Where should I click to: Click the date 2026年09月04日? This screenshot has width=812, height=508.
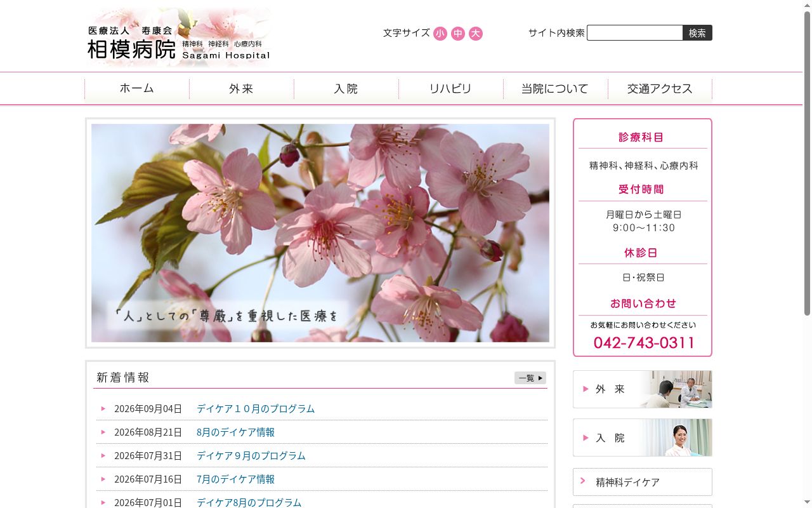[x=148, y=408]
